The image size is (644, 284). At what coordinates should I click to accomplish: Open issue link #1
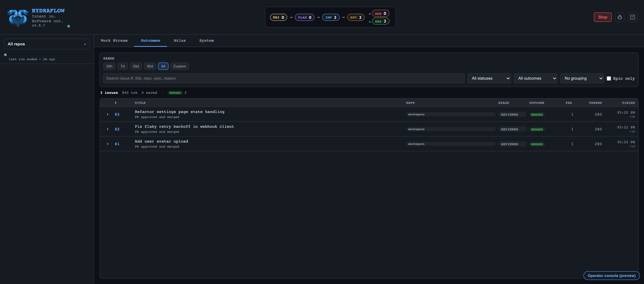coord(117,144)
